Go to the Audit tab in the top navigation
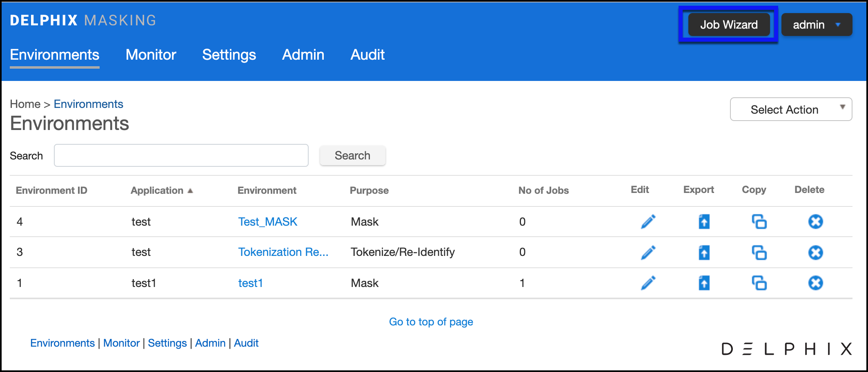Image resolution: width=868 pixels, height=372 pixels. point(367,55)
